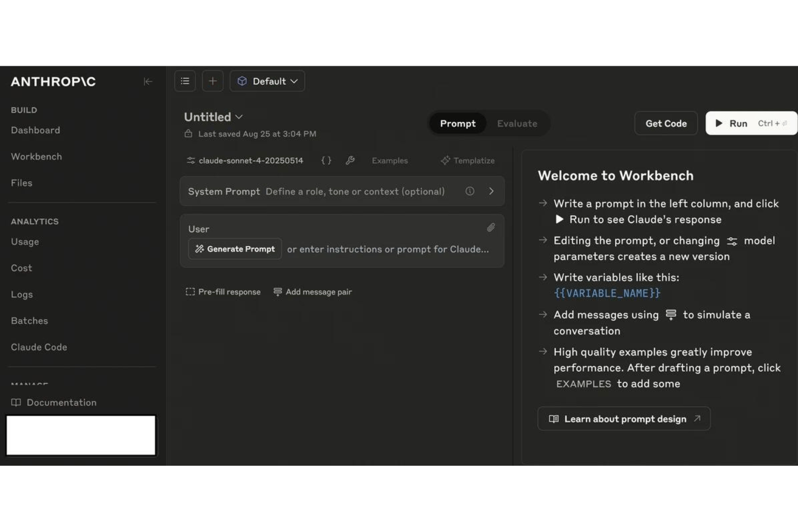Open Learn about prompt design link

click(624, 419)
